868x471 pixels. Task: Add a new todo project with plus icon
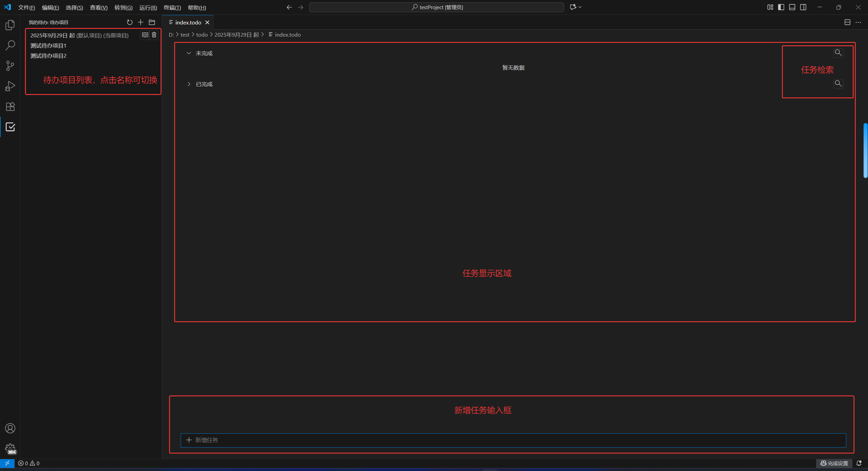(141, 22)
